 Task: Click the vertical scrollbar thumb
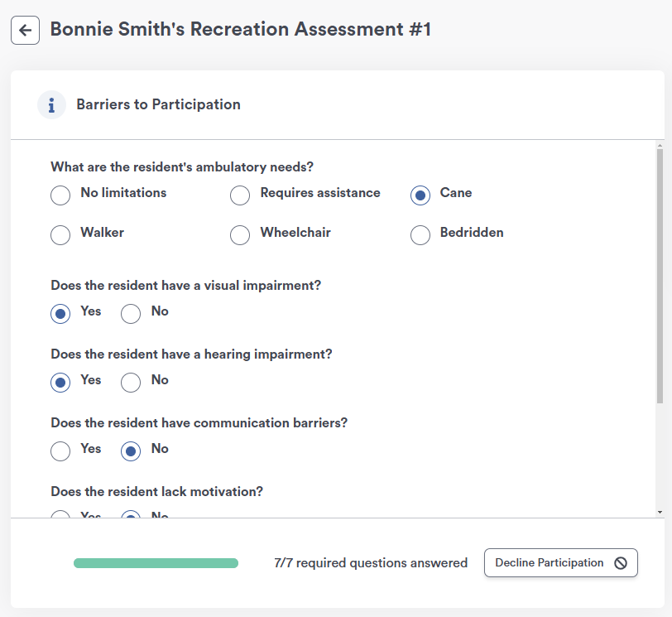pos(660,276)
